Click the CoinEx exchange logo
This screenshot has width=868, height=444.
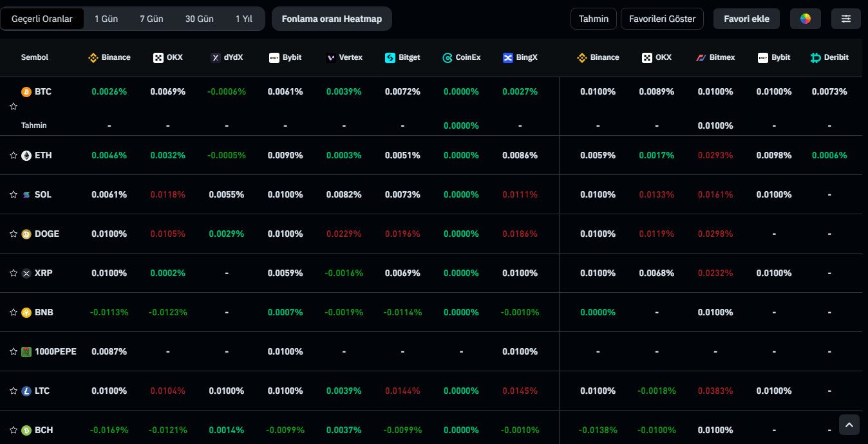click(448, 58)
